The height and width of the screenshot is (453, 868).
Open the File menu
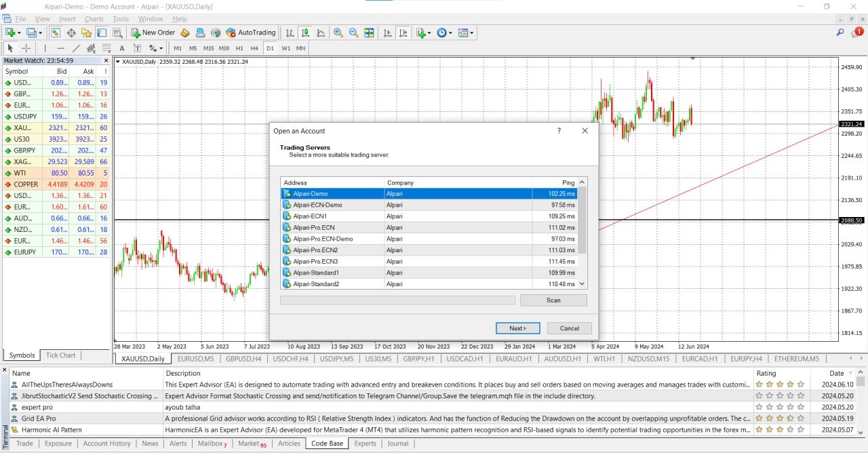point(20,19)
